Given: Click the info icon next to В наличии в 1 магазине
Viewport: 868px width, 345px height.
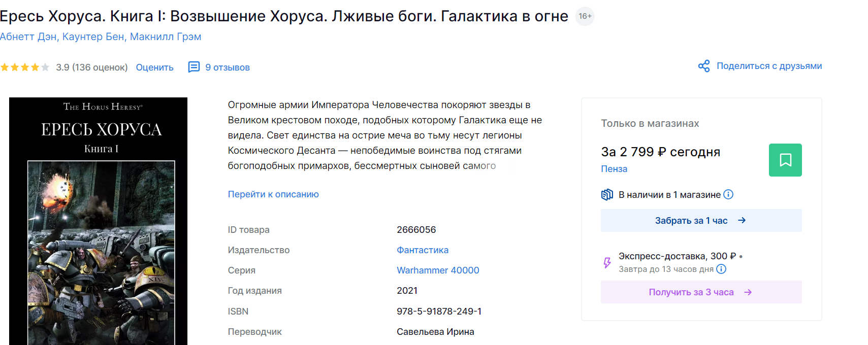Looking at the screenshot, I should [728, 194].
